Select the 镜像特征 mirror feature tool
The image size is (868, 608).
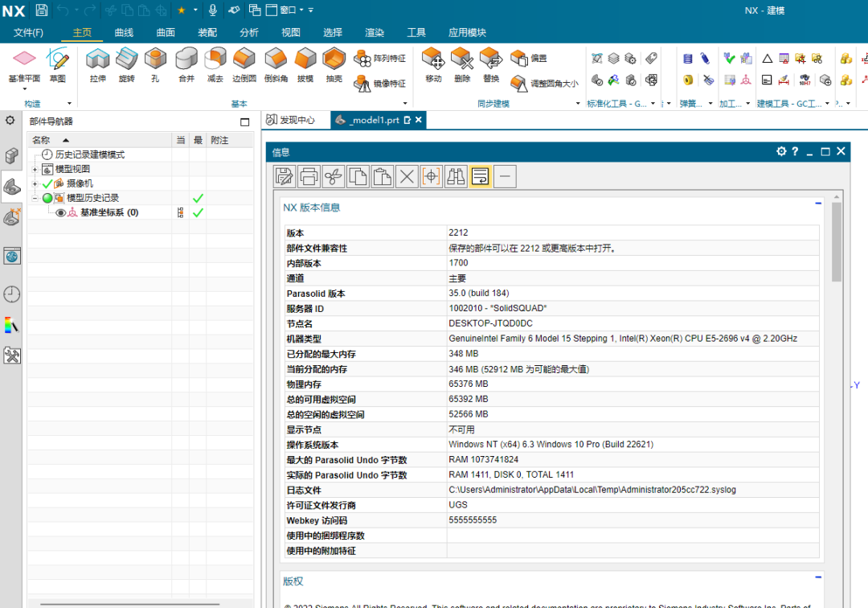[379, 84]
